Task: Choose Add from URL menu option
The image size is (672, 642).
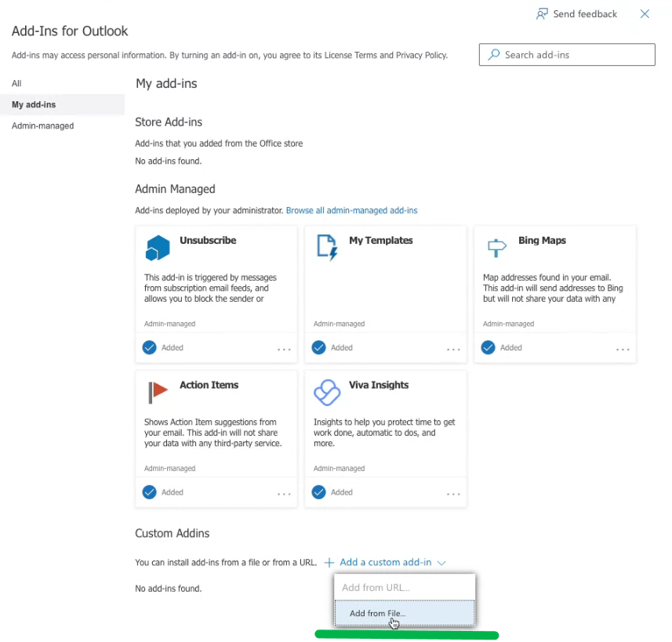Action: (x=405, y=588)
